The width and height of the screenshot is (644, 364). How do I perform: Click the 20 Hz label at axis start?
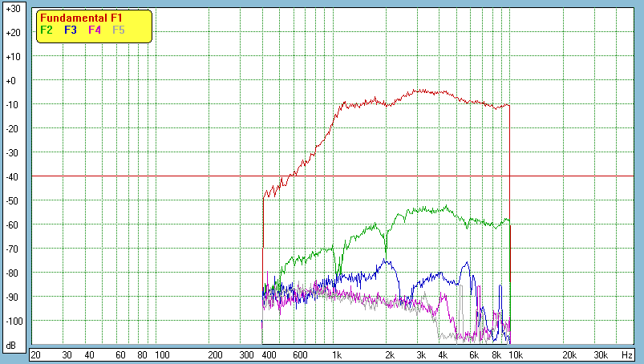point(35,354)
